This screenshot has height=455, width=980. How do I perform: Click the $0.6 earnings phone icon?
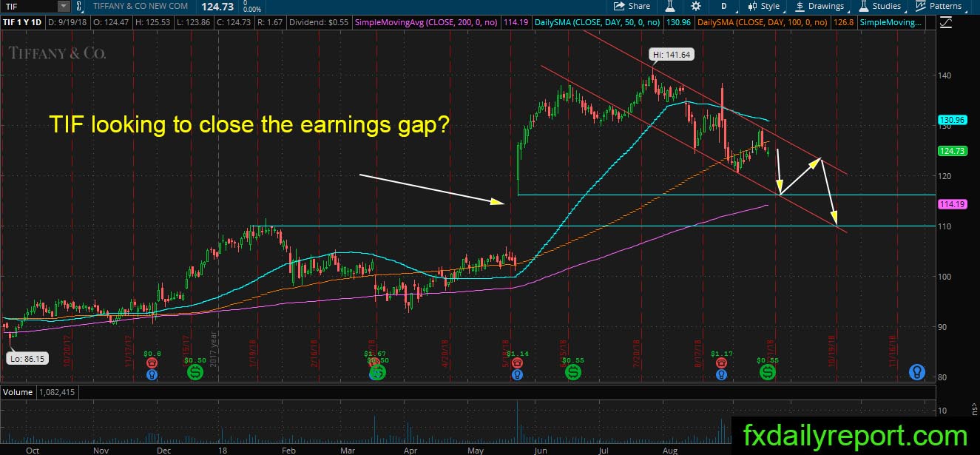pyautogui.click(x=152, y=363)
